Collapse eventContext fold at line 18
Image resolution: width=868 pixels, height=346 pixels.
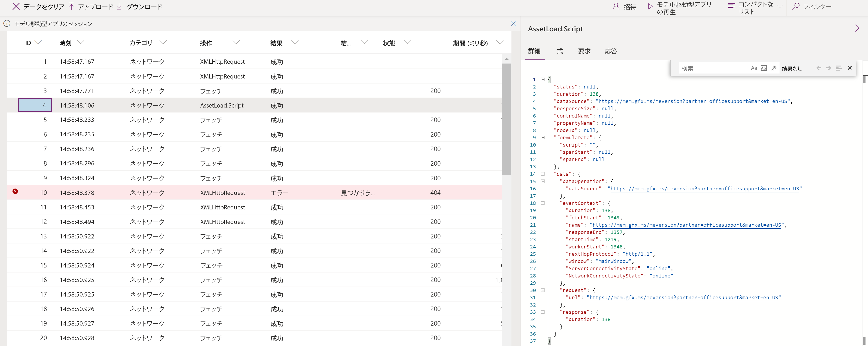543,203
